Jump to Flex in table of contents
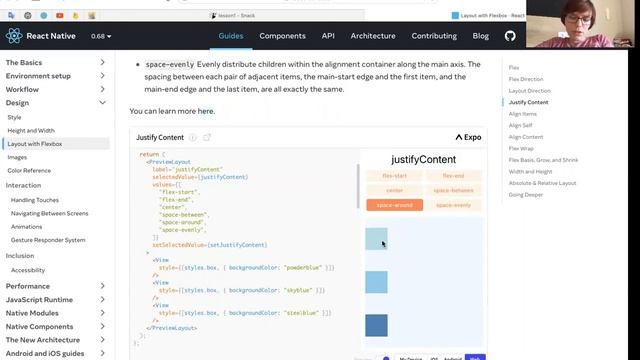 [513, 68]
